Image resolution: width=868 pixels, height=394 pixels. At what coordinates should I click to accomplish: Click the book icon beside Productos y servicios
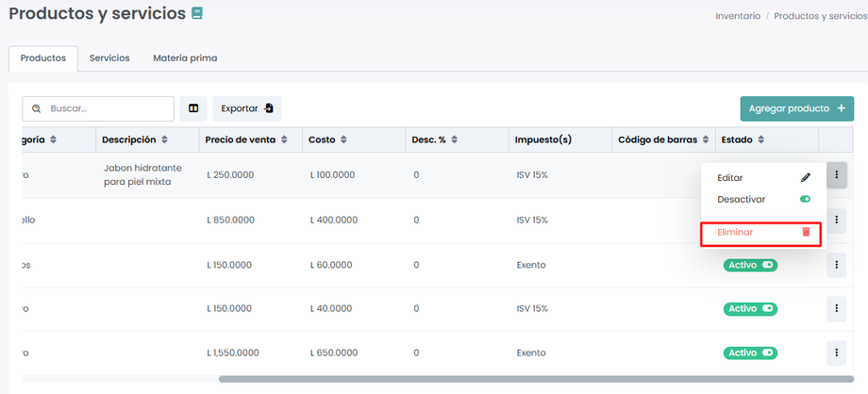point(197,14)
